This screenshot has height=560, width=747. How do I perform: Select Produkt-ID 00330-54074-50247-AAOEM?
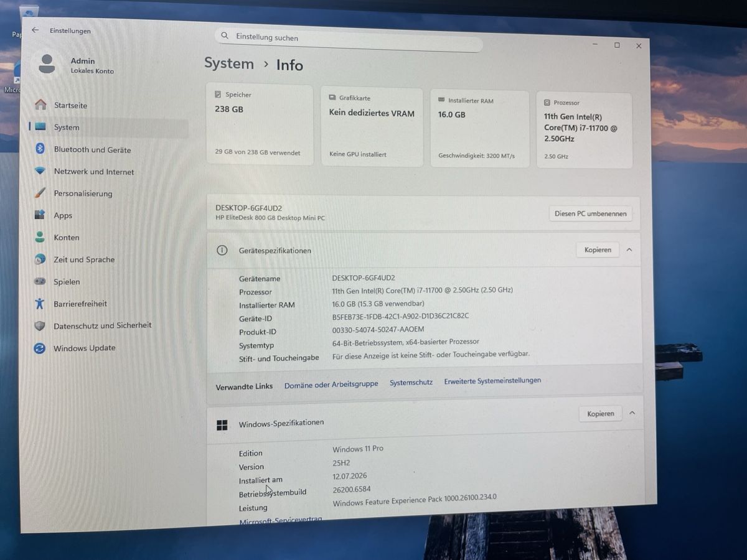[378, 329]
